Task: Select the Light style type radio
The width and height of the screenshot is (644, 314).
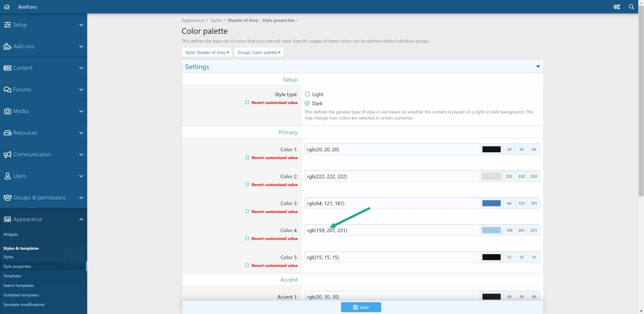Action: click(307, 94)
